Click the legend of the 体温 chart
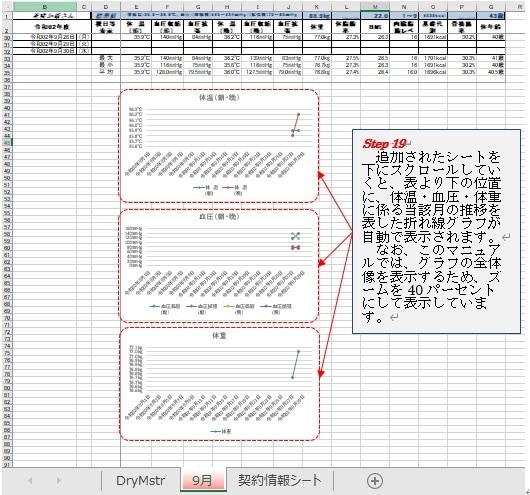The image size is (530, 495). tap(220, 190)
